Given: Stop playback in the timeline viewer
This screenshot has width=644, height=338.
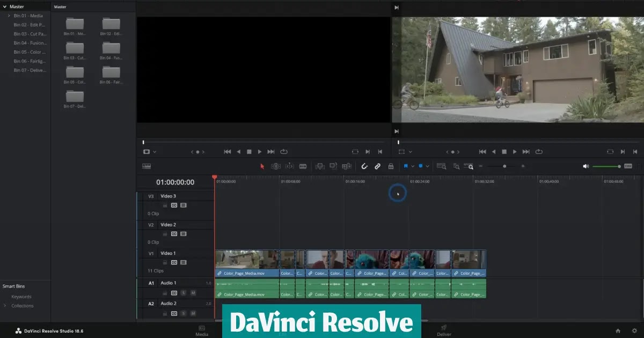Looking at the screenshot, I should (504, 152).
